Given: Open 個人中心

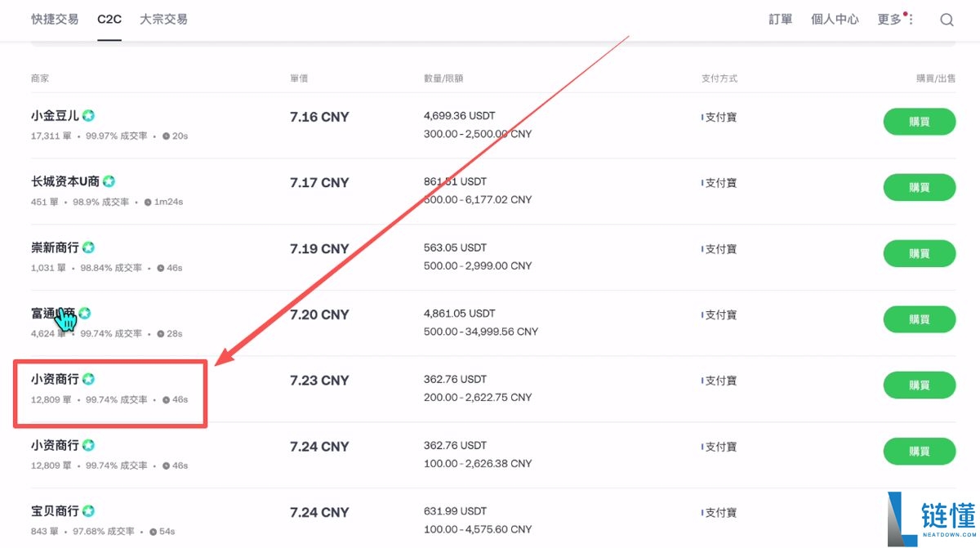Looking at the screenshot, I should 835,20.
